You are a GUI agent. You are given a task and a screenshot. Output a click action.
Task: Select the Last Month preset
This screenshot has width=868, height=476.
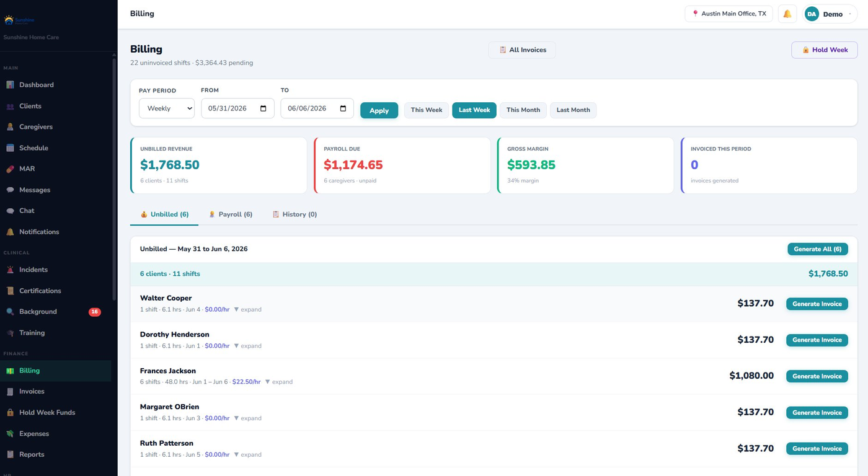point(573,110)
